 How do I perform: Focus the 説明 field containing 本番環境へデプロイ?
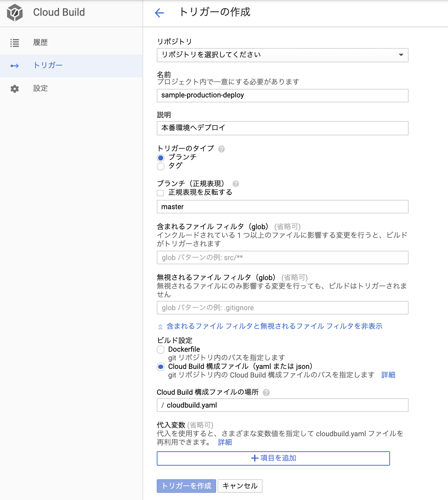pyautogui.click(x=283, y=128)
